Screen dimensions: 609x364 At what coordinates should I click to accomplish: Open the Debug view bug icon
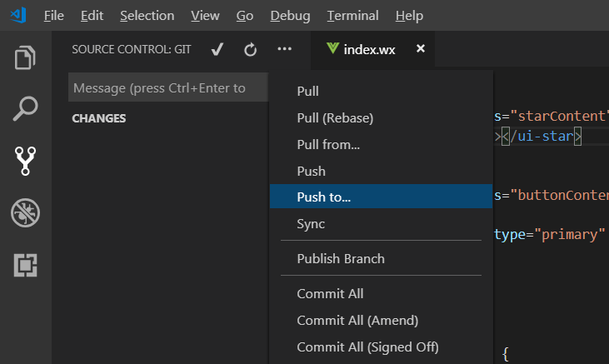[x=25, y=213]
